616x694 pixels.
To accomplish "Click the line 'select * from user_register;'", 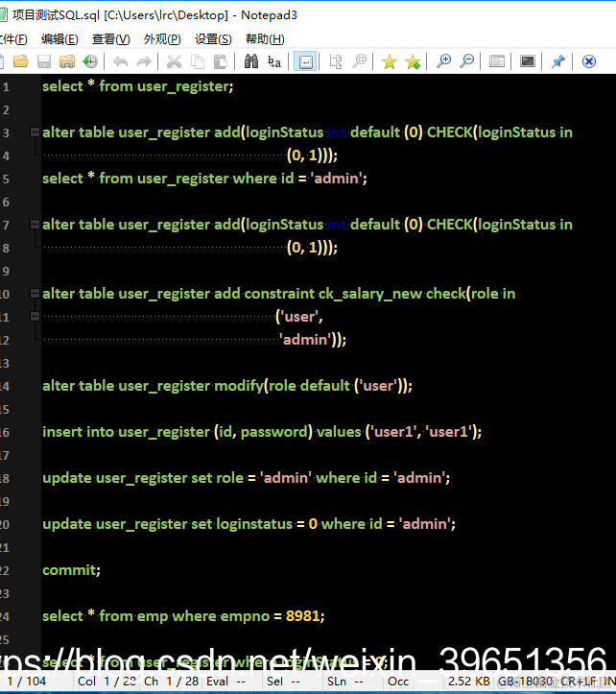I will 137,86.
